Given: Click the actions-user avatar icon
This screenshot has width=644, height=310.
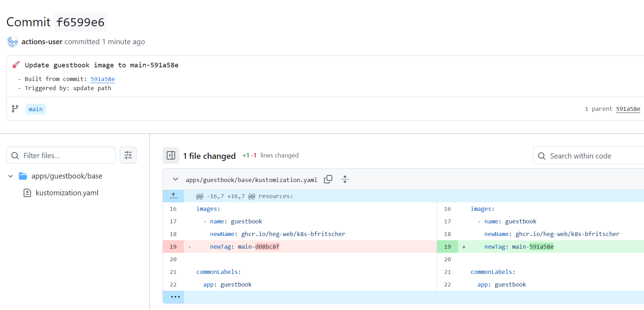Looking at the screenshot, I should pyautogui.click(x=12, y=42).
